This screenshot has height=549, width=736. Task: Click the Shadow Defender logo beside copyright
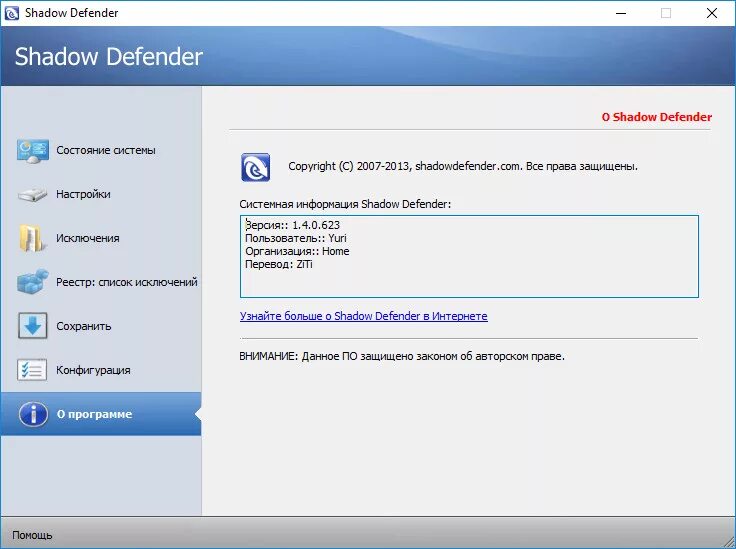tap(255, 167)
